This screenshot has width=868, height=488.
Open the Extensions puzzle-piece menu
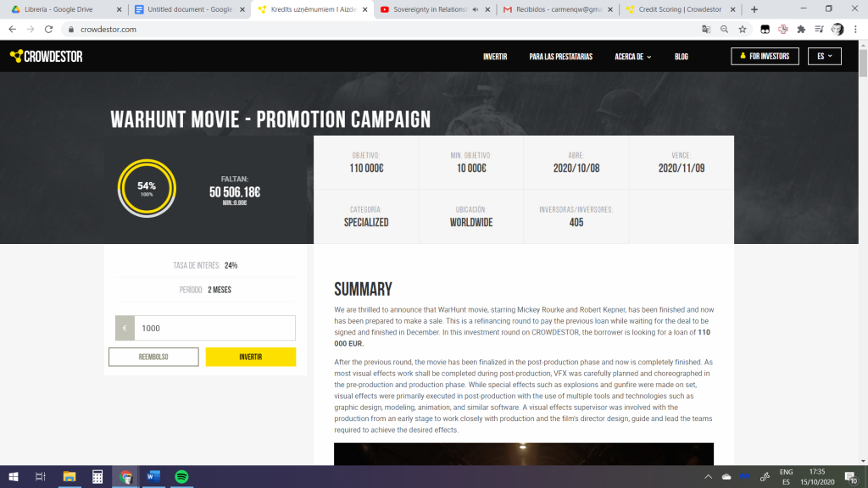tap(801, 30)
